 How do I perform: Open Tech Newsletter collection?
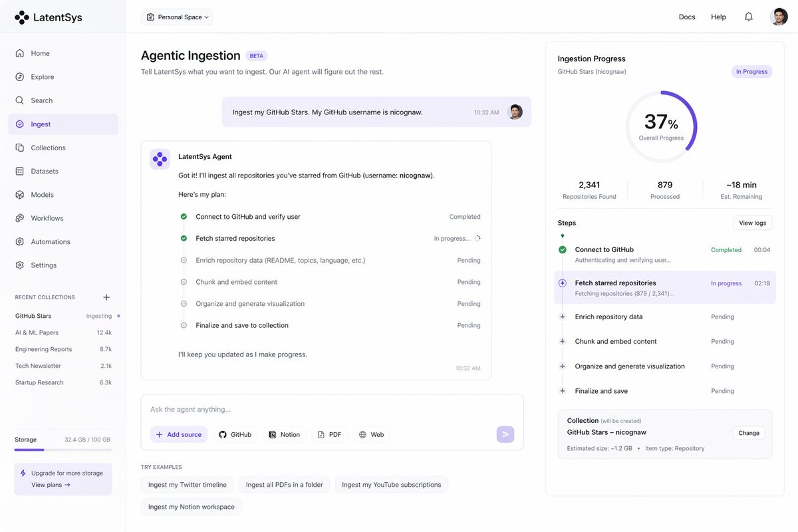pyautogui.click(x=63, y=366)
